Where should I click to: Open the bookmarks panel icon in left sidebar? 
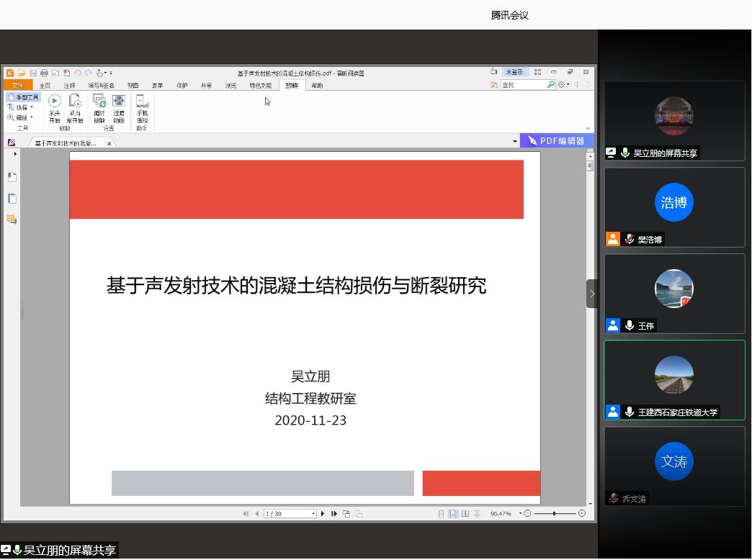[x=12, y=177]
